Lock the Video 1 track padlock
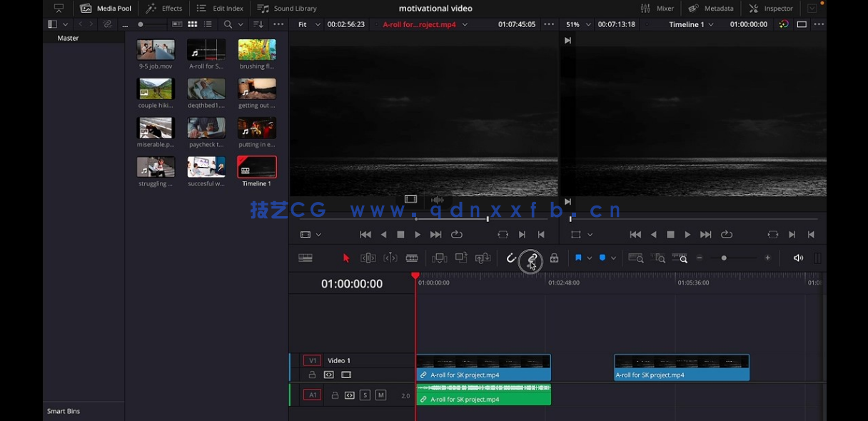The image size is (868, 421). (313, 374)
